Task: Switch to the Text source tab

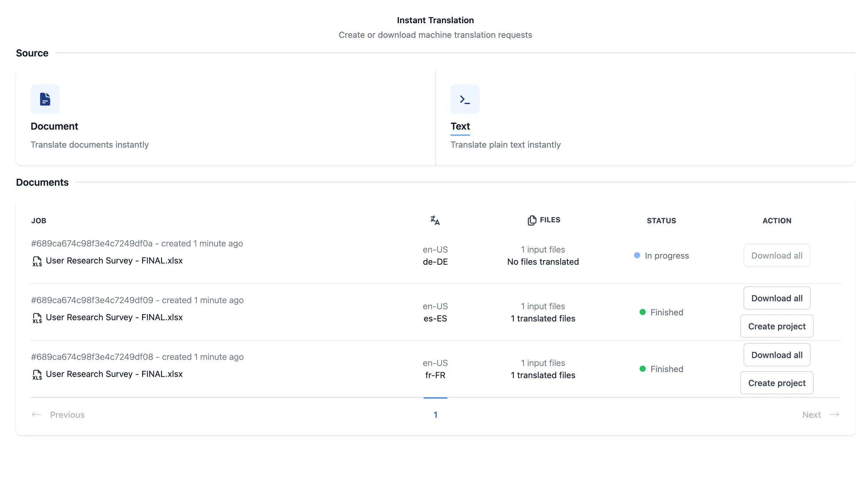Action: click(460, 126)
